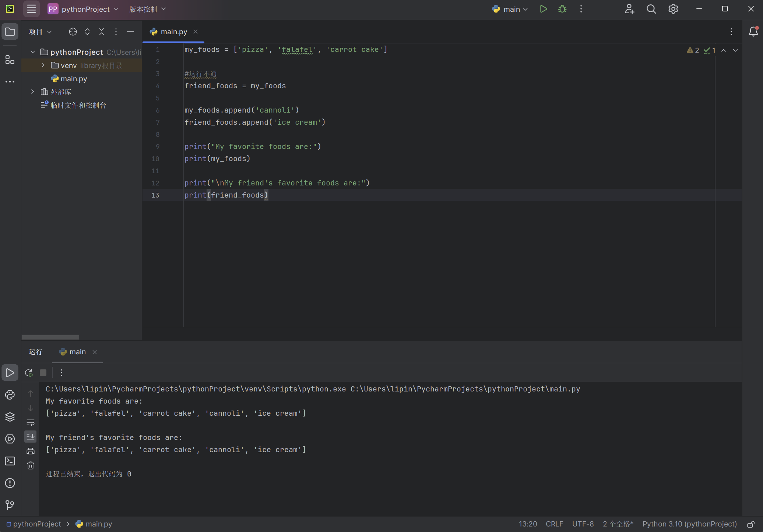Image resolution: width=763 pixels, height=532 pixels.
Task: Run the main configuration
Action: 543,9
